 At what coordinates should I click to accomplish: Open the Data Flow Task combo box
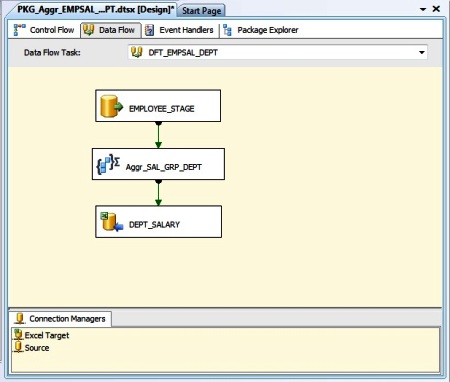click(277, 52)
